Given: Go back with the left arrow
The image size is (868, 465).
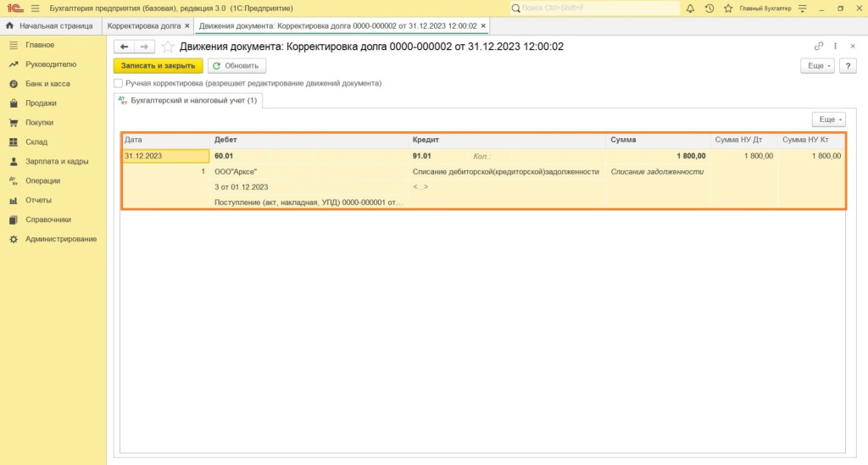Looking at the screenshot, I should pyautogui.click(x=124, y=47).
